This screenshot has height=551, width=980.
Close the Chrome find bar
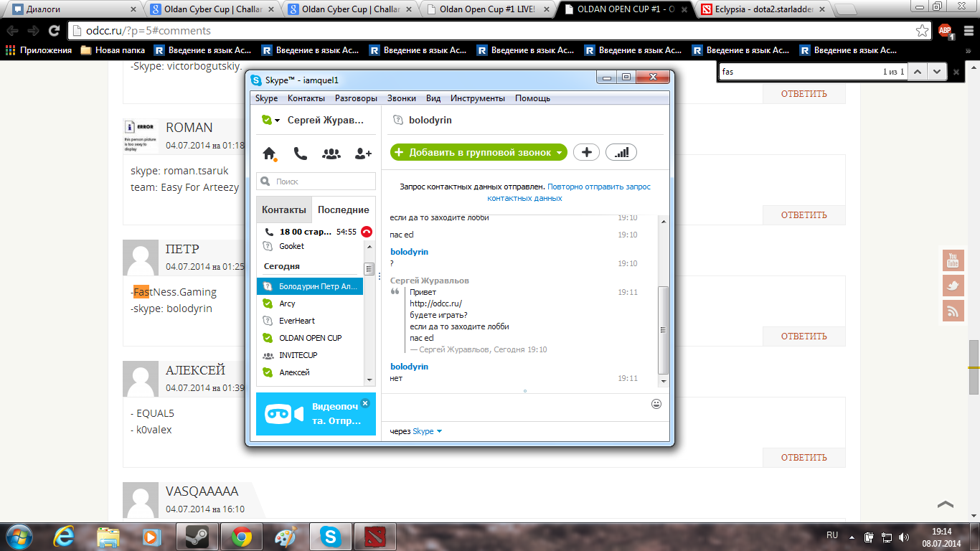coord(956,72)
